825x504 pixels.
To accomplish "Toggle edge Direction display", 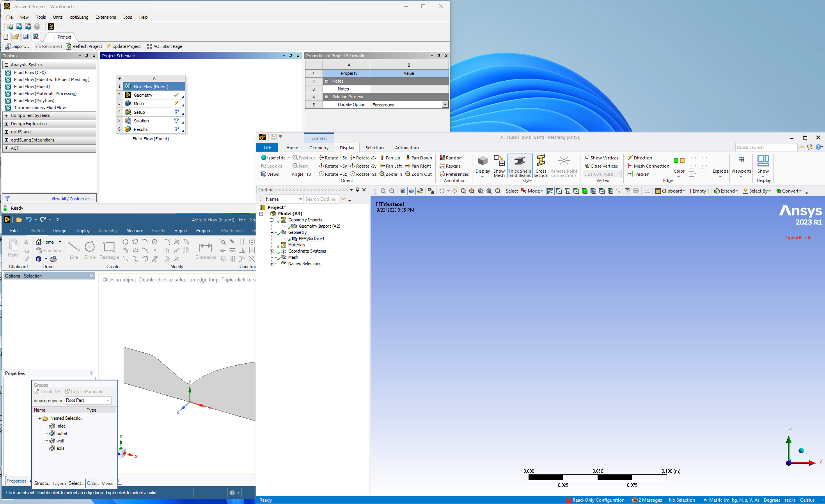I will (640, 158).
